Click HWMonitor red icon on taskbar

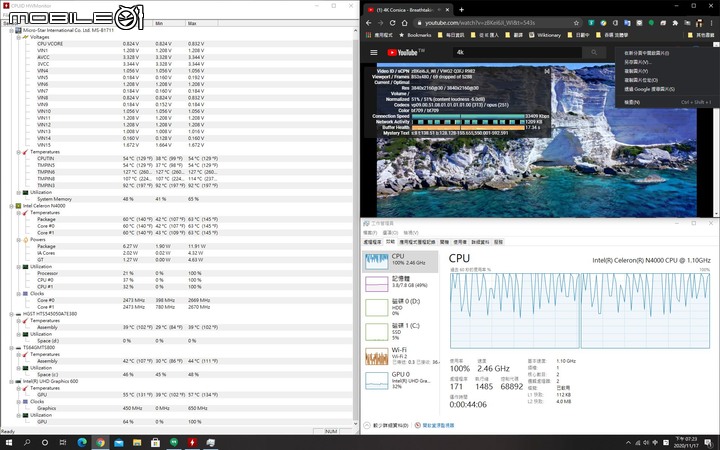192,443
